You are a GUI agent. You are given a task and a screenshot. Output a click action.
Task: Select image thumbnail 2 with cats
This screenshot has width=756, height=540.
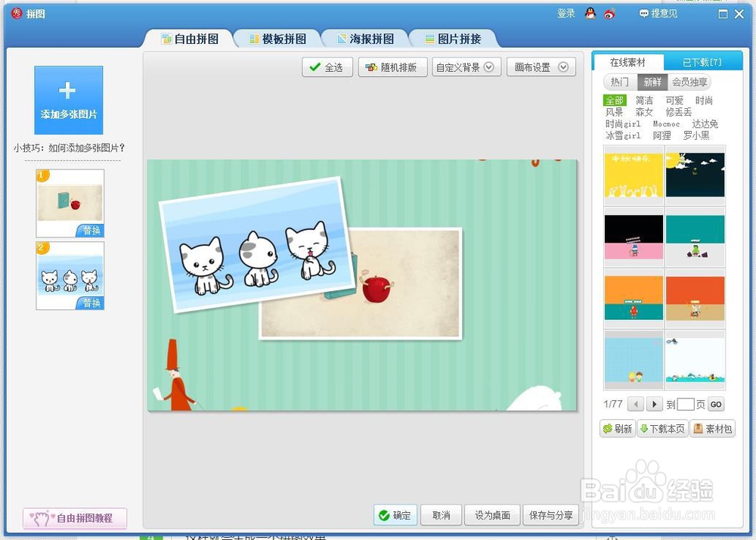(x=70, y=276)
